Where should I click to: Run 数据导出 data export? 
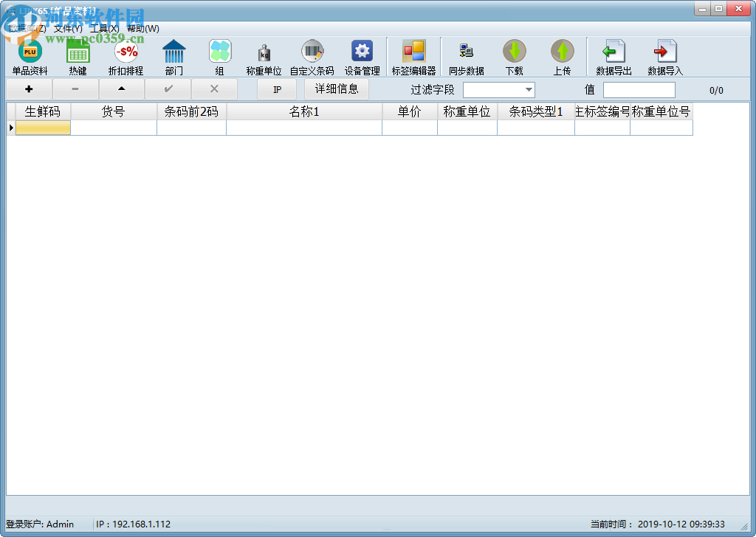click(x=614, y=55)
